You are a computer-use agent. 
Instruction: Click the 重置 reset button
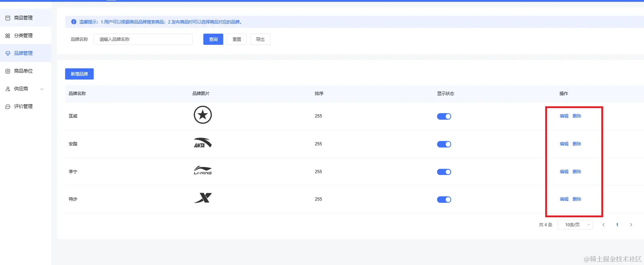(237, 39)
